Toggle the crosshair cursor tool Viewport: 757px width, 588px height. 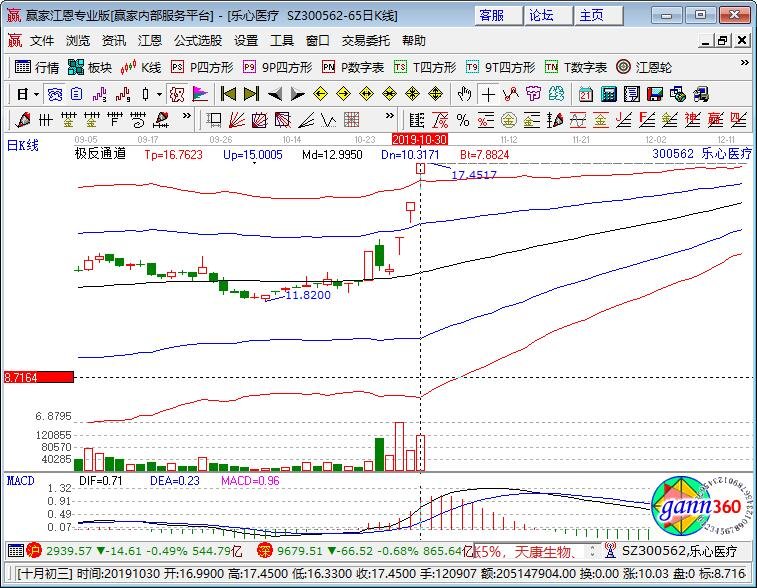(x=488, y=94)
